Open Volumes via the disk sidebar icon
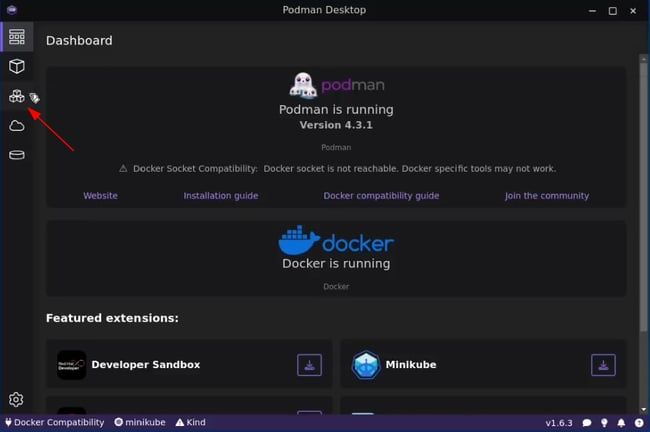This screenshot has height=432, width=650. click(x=16, y=155)
